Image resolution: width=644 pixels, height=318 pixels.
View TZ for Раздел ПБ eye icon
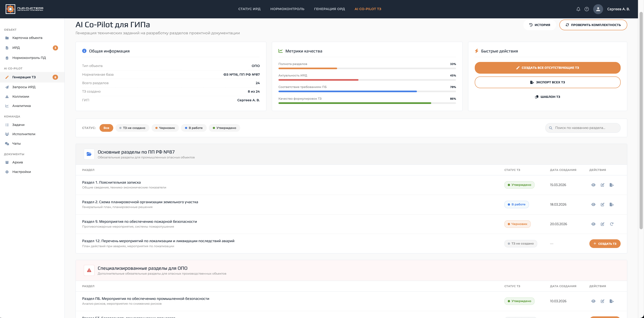pos(593,301)
